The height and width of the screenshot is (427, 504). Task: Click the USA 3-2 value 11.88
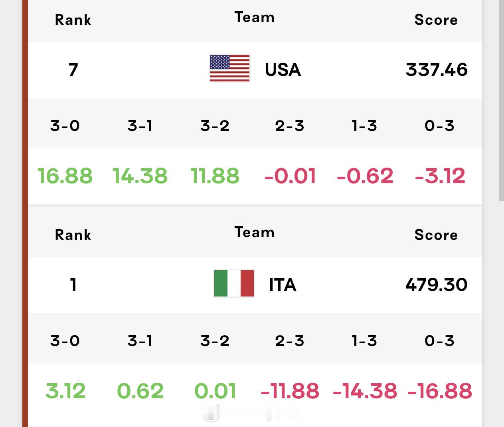[215, 176]
